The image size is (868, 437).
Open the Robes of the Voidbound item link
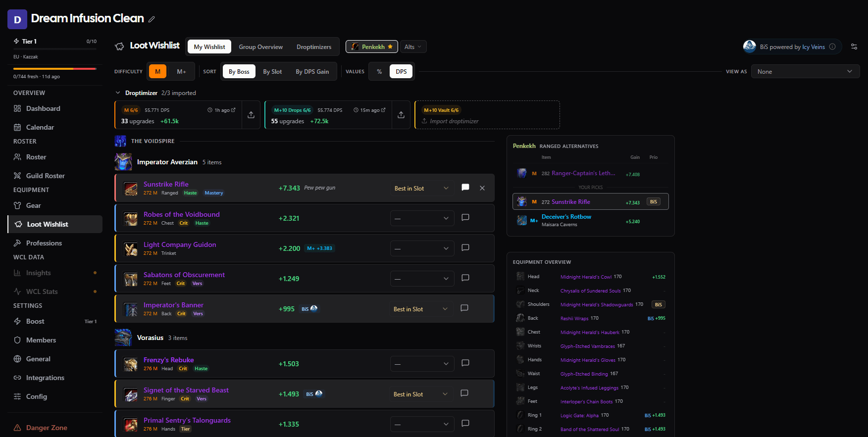click(x=182, y=214)
